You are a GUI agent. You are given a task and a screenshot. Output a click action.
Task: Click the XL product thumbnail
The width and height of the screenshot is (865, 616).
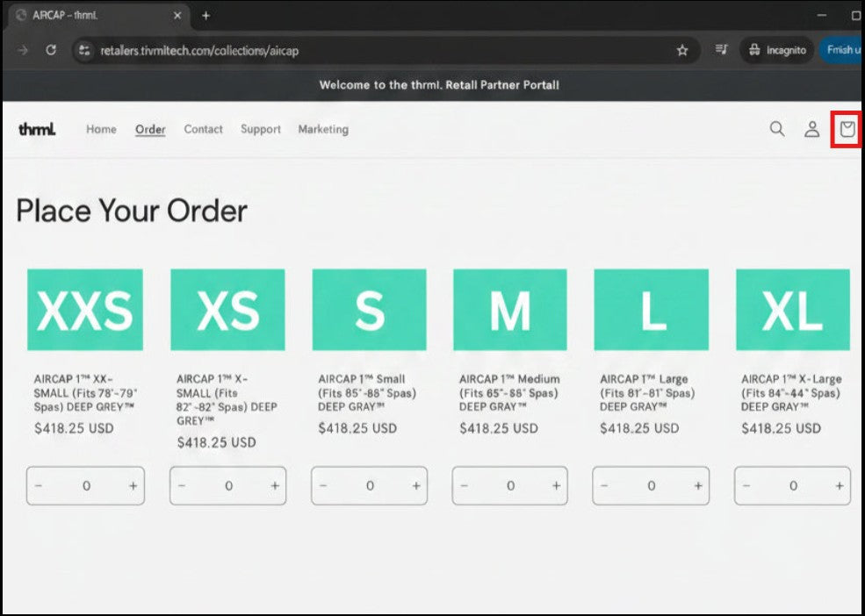coord(793,310)
